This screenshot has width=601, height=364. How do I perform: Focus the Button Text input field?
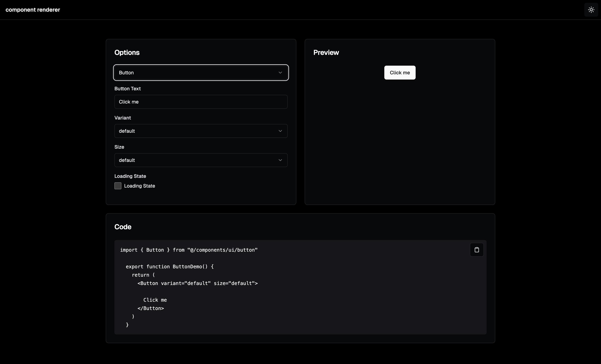pyautogui.click(x=201, y=102)
